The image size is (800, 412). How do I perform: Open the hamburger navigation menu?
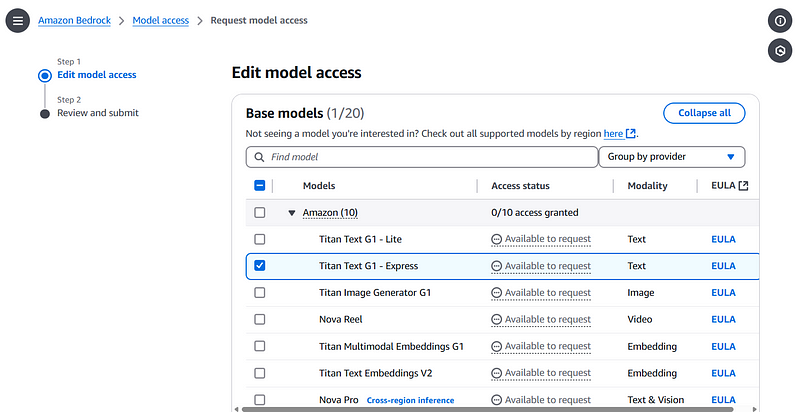pos(18,21)
